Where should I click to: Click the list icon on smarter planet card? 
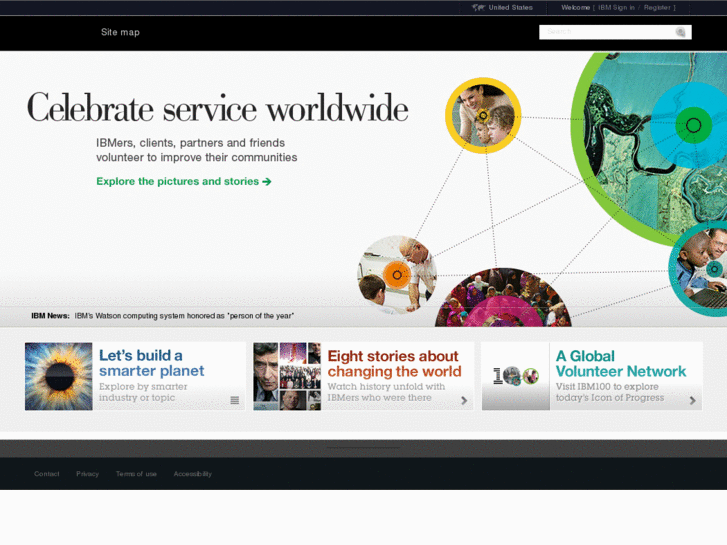[x=235, y=400]
